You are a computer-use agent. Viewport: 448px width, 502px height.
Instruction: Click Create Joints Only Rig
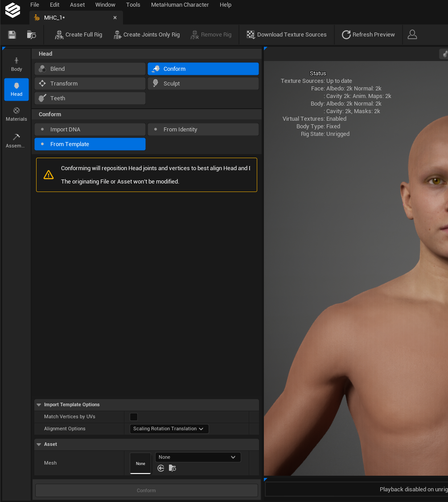147,35
